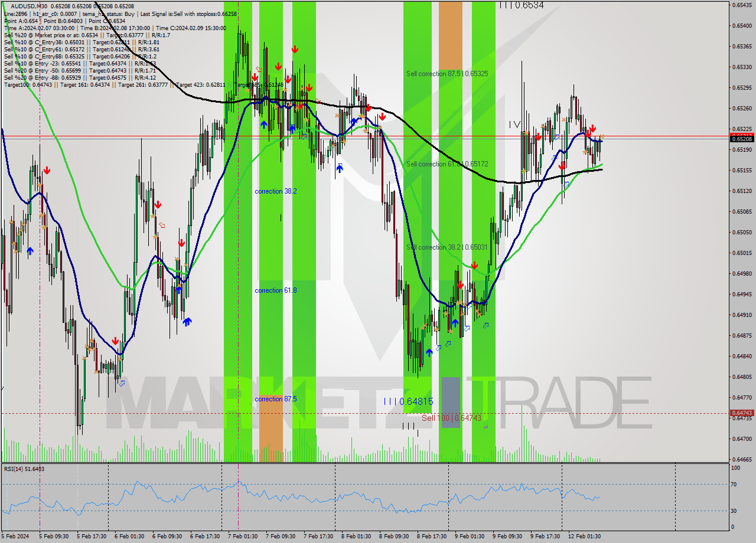Click the '6 Feb 17:30' time label
The height and width of the screenshot is (543, 756).
coord(206,537)
